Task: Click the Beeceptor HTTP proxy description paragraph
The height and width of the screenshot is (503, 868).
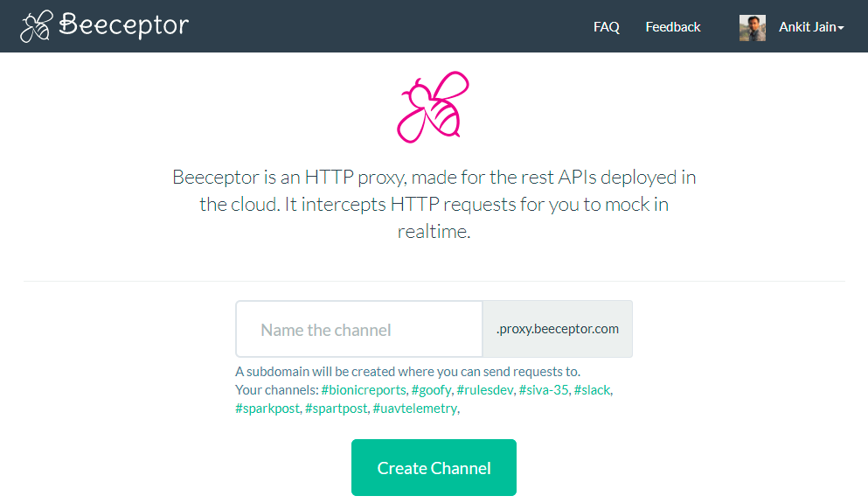Action: click(434, 204)
